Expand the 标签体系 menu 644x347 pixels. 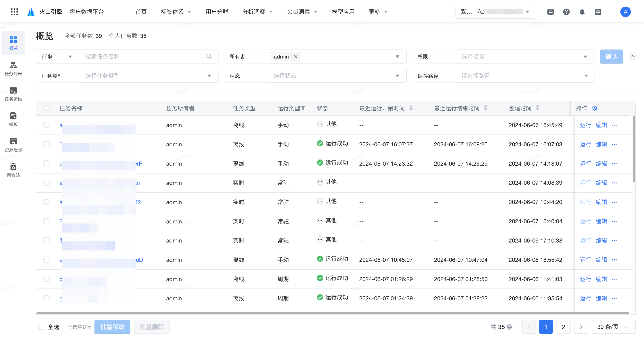(x=176, y=12)
